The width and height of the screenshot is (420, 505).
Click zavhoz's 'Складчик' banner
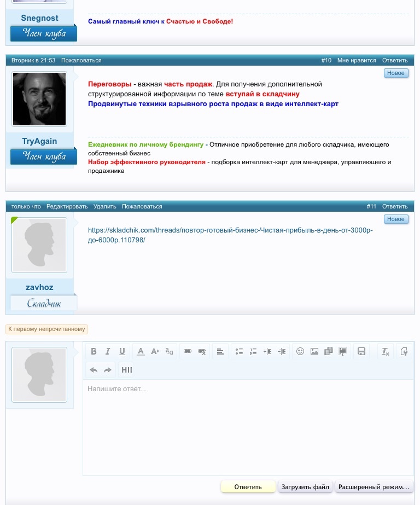tap(44, 303)
